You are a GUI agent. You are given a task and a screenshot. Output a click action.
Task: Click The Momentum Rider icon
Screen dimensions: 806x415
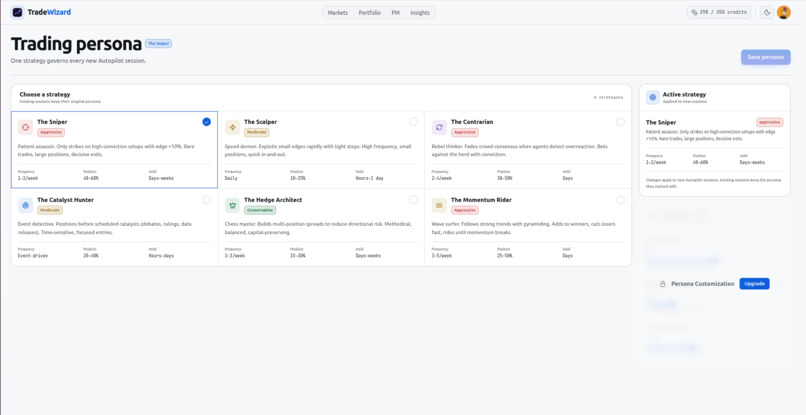(439, 205)
